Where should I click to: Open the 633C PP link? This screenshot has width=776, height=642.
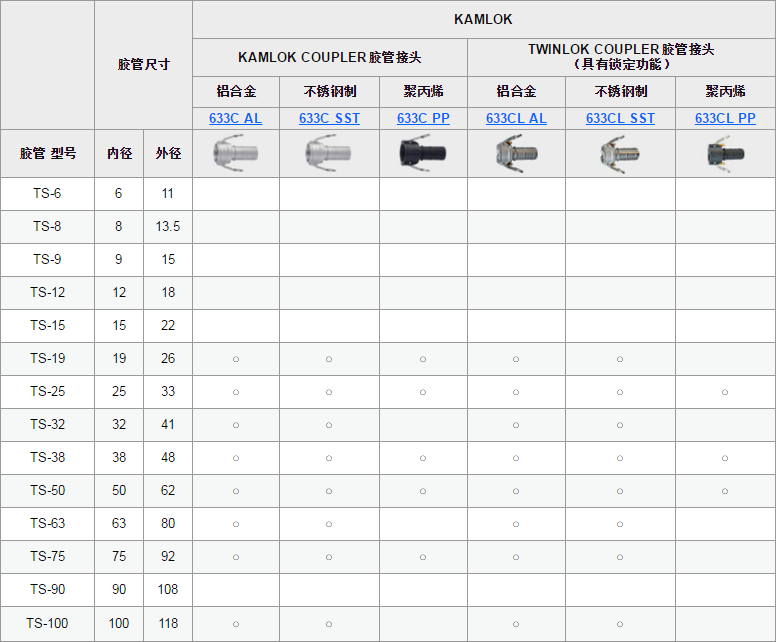pyautogui.click(x=423, y=118)
